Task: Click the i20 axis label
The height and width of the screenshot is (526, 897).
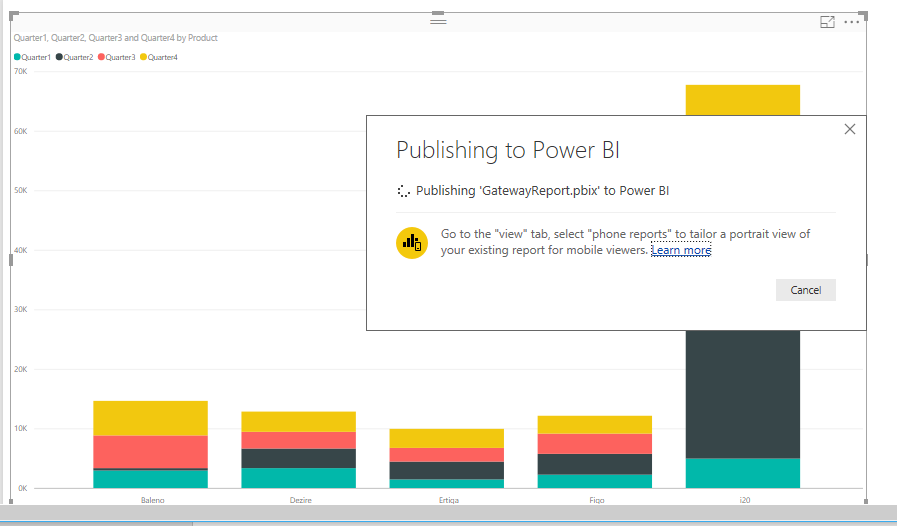Action: pyautogui.click(x=745, y=500)
